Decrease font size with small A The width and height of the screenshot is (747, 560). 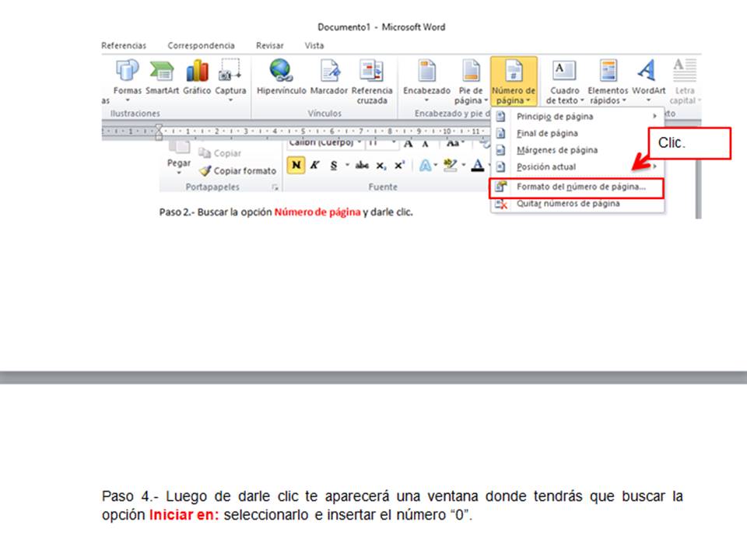click(426, 144)
